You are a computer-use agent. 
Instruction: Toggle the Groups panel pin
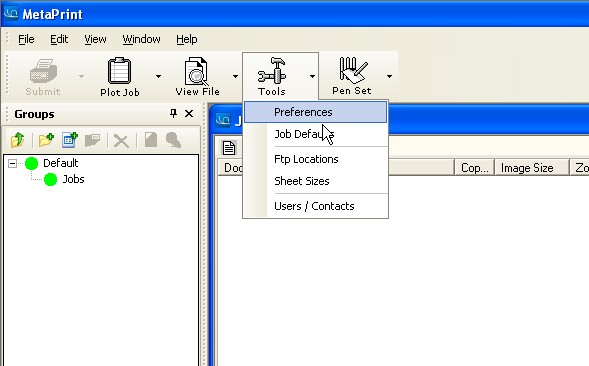coord(173,113)
